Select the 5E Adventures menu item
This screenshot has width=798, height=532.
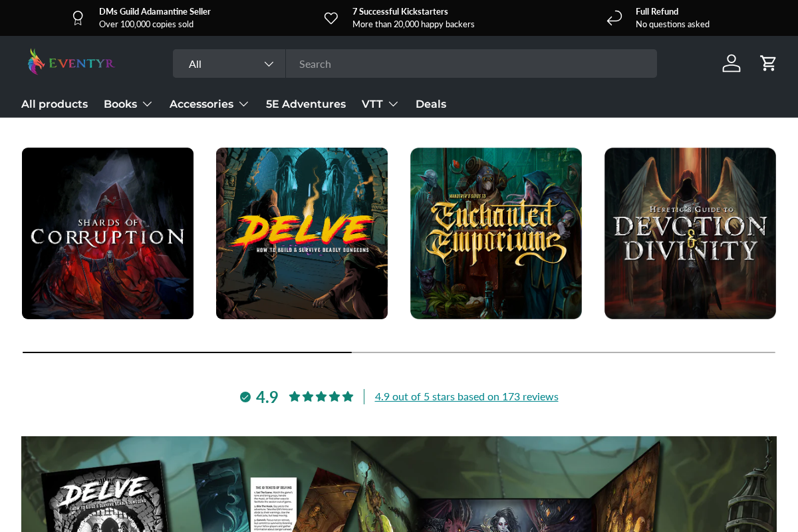pyautogui.click(x=306, y=104)
